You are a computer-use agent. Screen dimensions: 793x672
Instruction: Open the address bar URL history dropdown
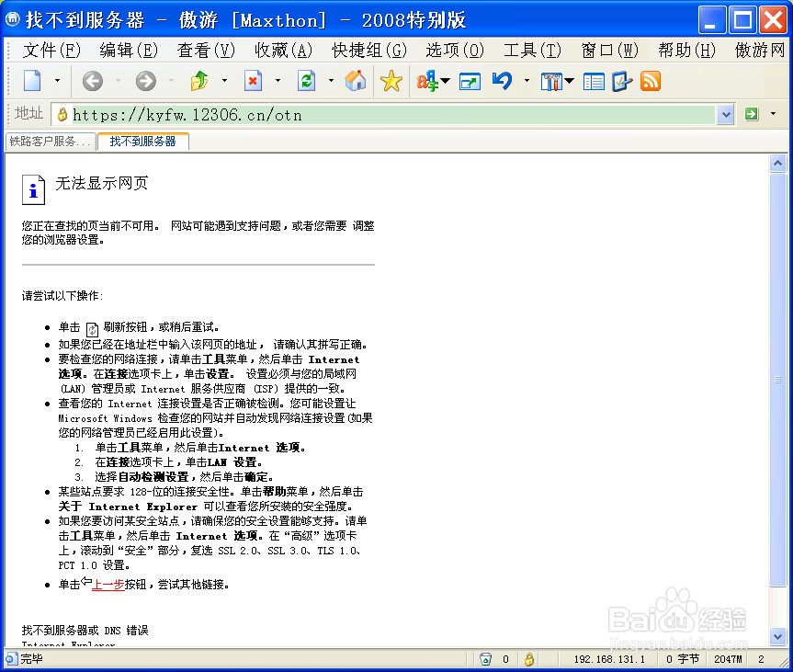click(x=726, y=115)
